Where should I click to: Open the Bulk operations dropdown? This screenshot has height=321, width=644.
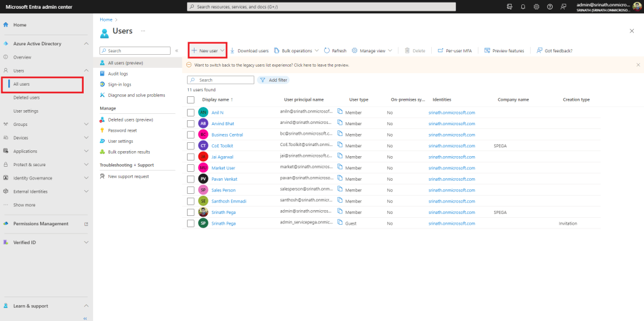click(296, 50)
